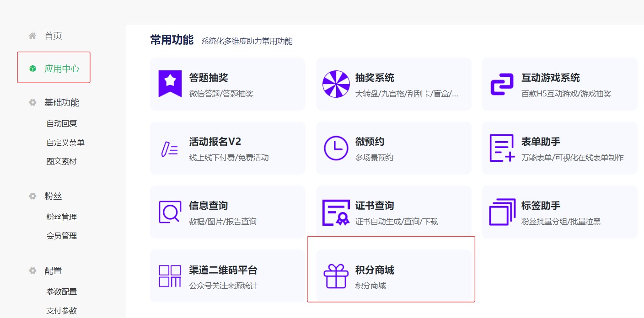Open 自动回复 in the sidebar
This screenshot has width=644, height=318.
(62, 123)
